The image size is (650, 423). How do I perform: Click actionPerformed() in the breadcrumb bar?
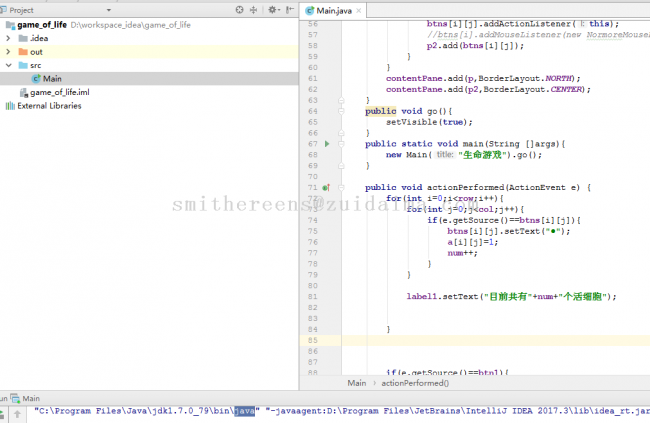[414, 382]
